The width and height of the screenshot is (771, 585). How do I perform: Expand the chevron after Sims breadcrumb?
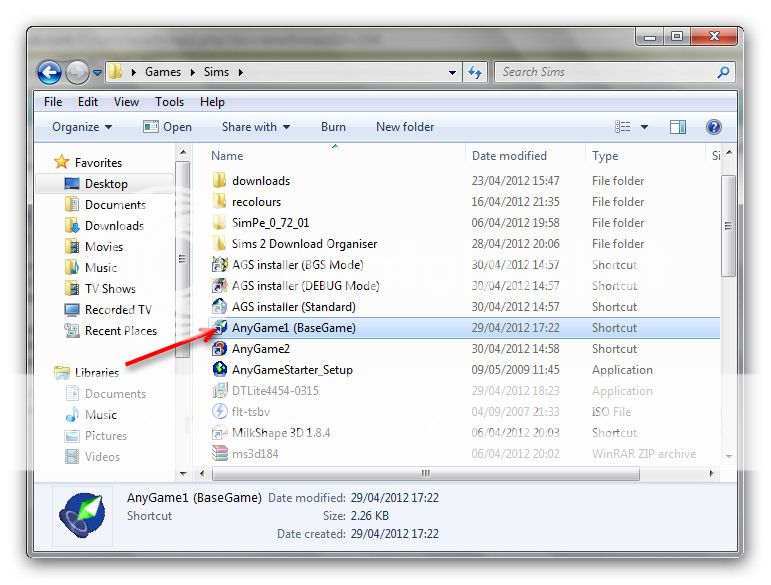[240, 72]
